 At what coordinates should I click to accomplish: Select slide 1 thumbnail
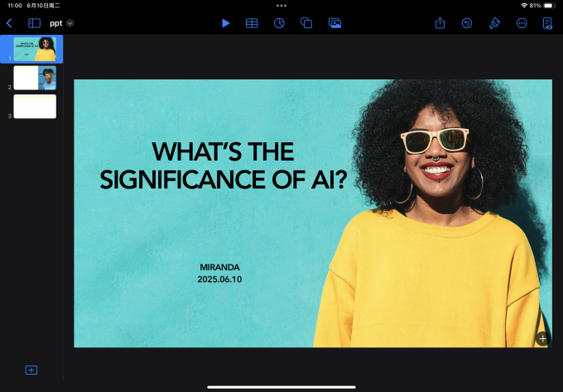(35, 49)
